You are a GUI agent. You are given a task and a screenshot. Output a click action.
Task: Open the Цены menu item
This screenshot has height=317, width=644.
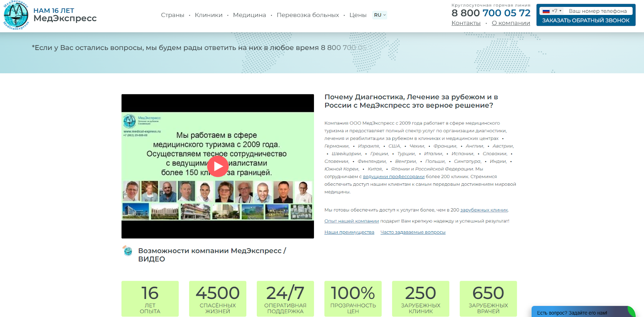point(358,15)
